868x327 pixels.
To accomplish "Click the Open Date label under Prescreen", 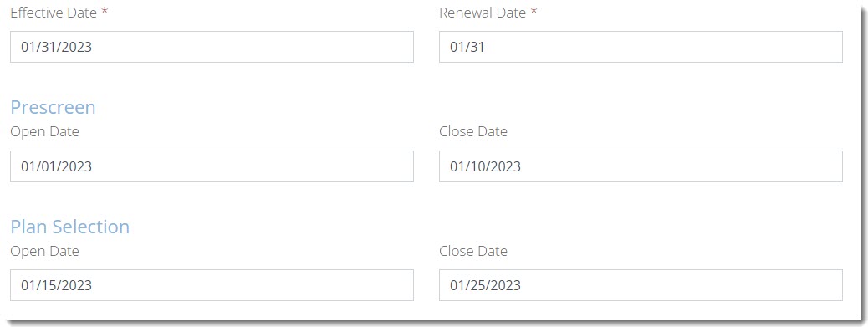I will 44,132.
